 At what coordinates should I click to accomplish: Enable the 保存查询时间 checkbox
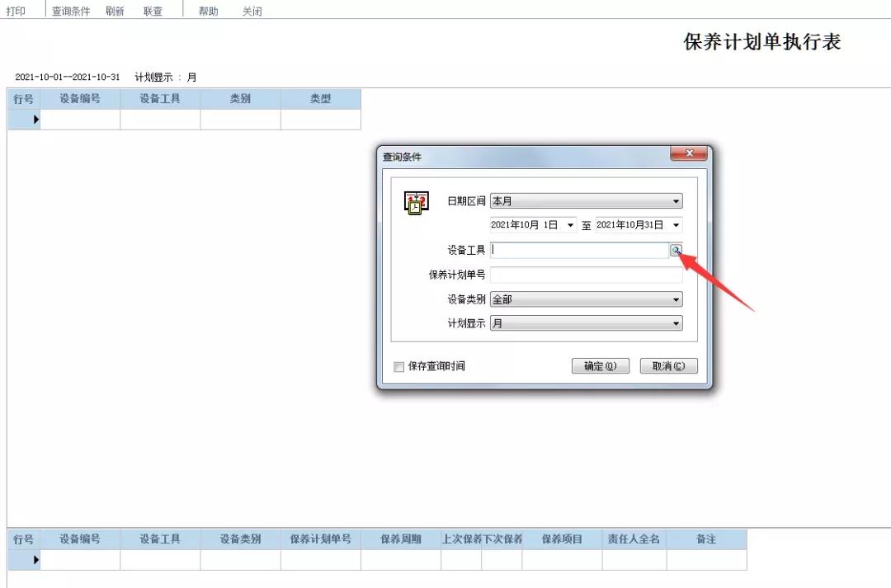[x=399, y=366]
